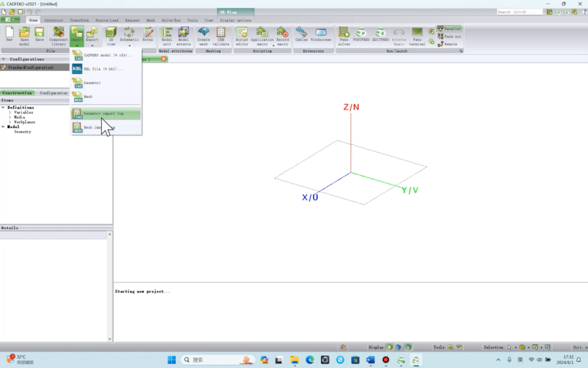Select Geometry import log menu entry

click(x=106, y=114)
